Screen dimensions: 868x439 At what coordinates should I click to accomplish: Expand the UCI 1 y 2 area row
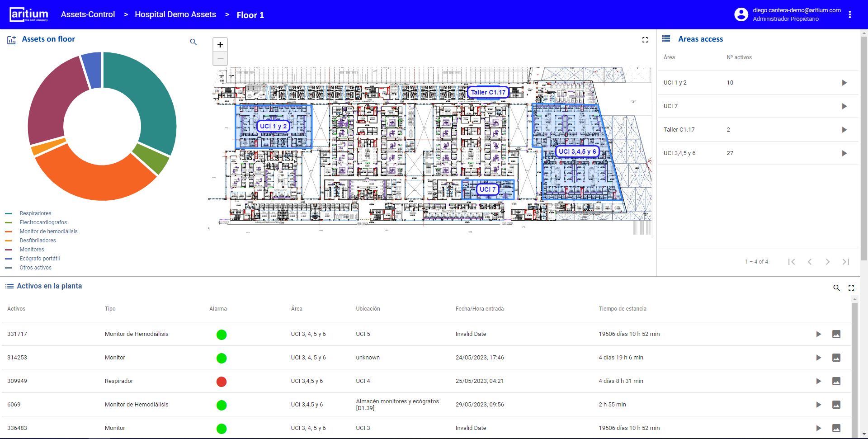click(x=844, y=83)
